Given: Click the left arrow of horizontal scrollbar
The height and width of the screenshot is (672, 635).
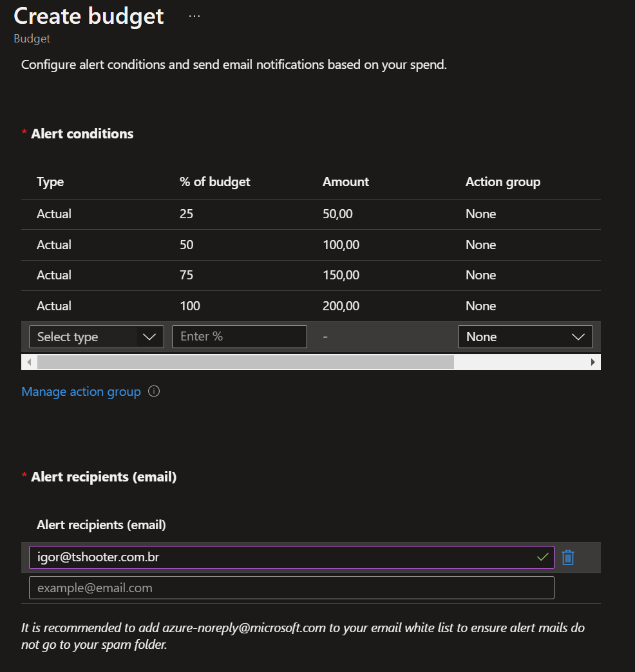Looking at the screenshot, I should click(29, 362).
